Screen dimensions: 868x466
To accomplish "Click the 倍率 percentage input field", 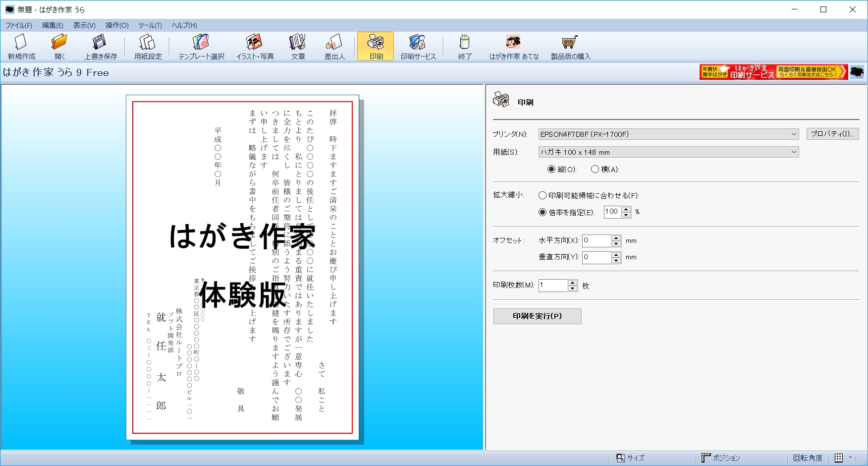I will tap(613, 212).
